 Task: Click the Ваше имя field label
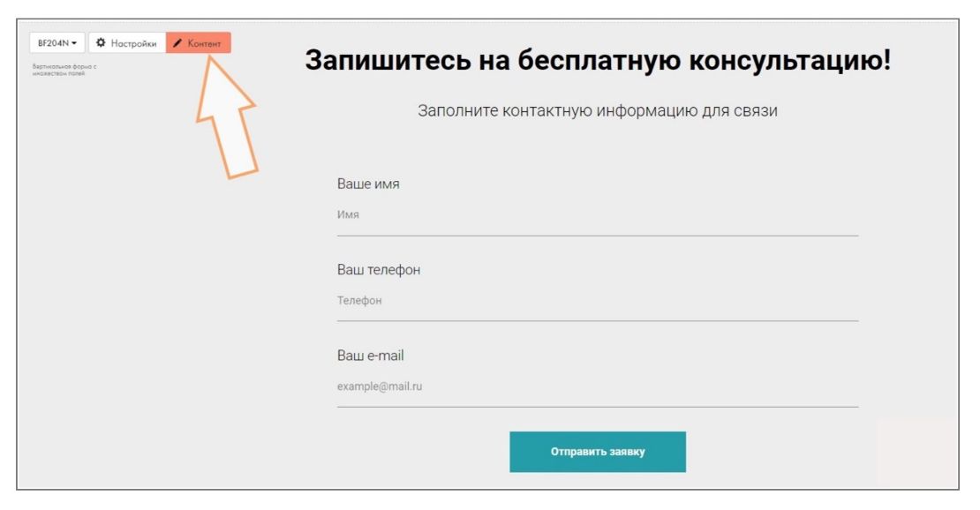click(x=368, y=184)
